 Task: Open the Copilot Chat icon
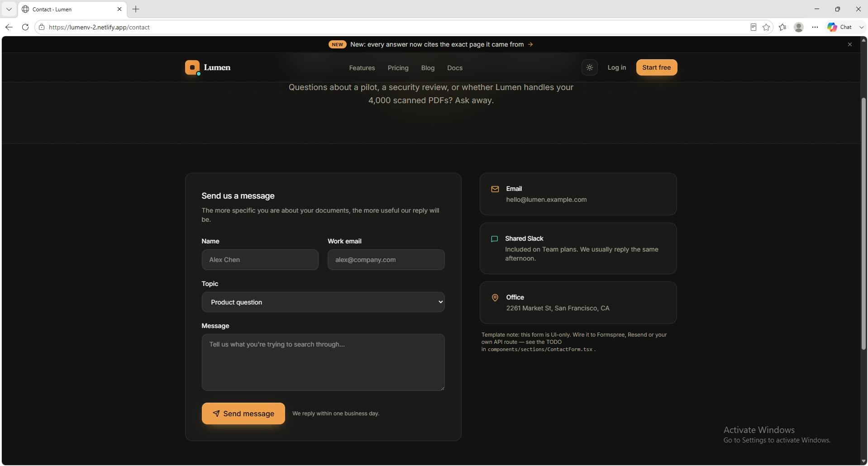(832, 27)
